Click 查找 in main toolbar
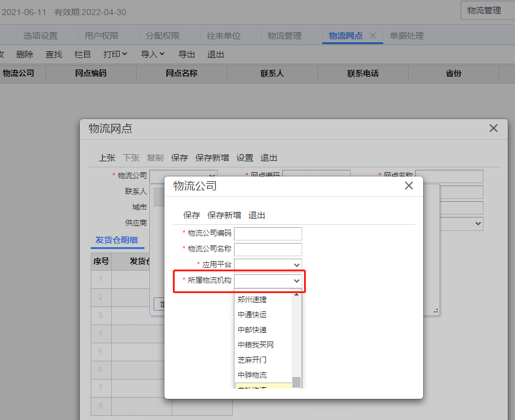The width and height of the screenshot is (515, 420). tap(54, 54)
